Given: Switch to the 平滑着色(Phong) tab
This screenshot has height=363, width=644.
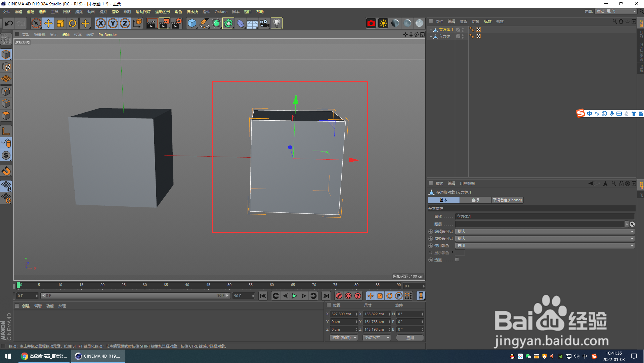Looking at the screenshot, I should tap(507, 200).
